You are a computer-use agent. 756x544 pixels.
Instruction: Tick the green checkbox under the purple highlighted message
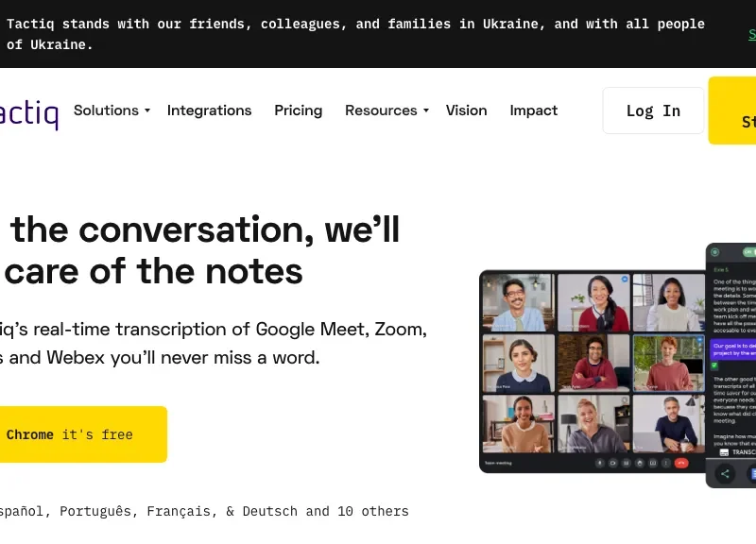coord(714,365)
